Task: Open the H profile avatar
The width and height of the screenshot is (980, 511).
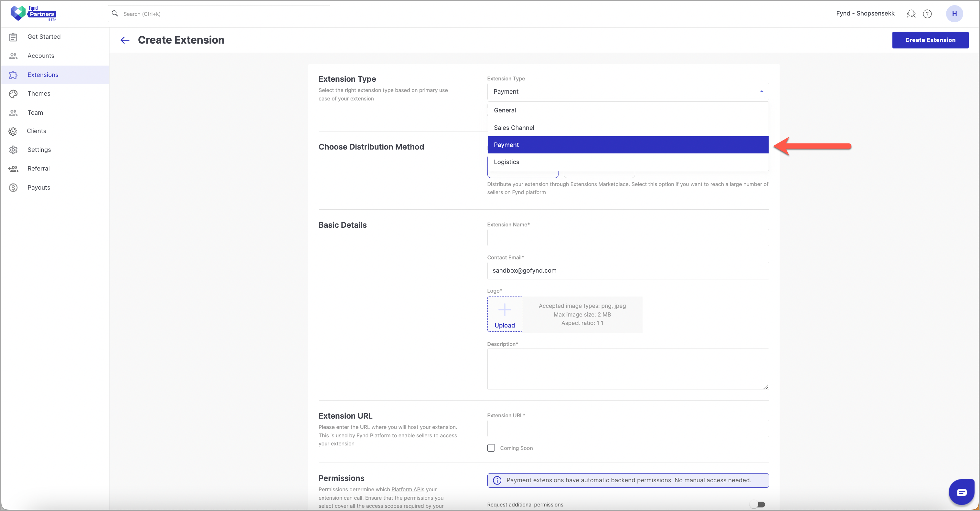Action: click(954, 14)
